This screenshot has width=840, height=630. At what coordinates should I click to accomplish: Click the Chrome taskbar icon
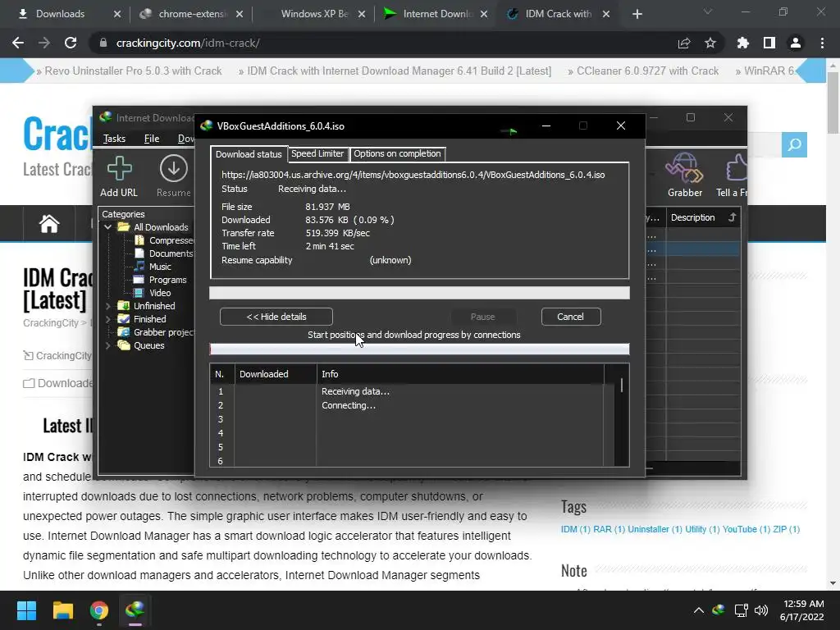(x=99, y=610)
